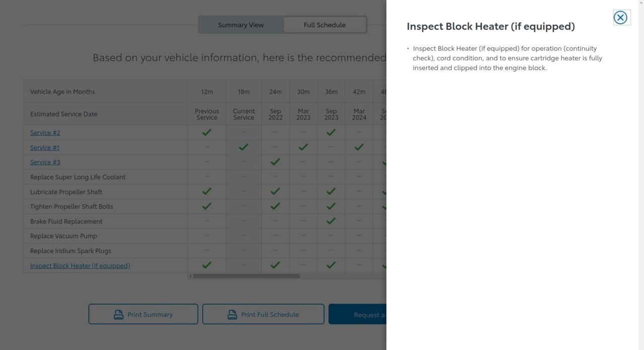Click the Service #3 checkmark under 24m
Viewport: 644px width, 350px height.
pos(275,161)
